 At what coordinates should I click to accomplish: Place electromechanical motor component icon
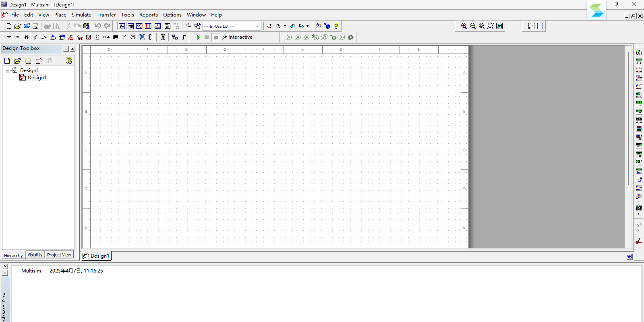[133, 37]
